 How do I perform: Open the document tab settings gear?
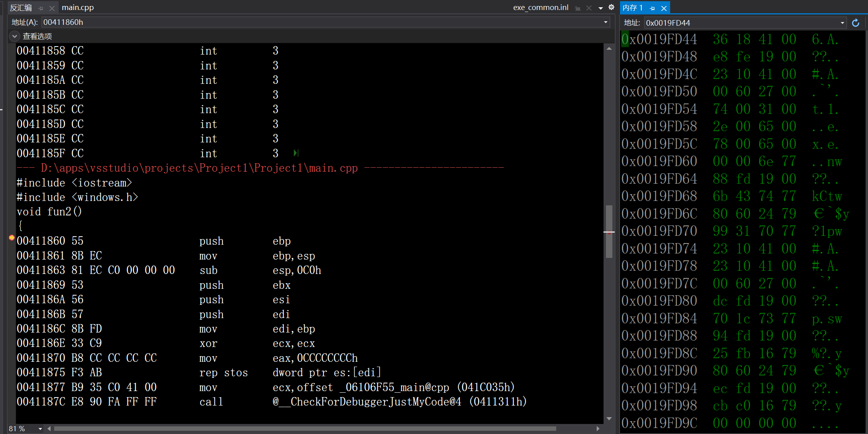(x=611, y=7)
